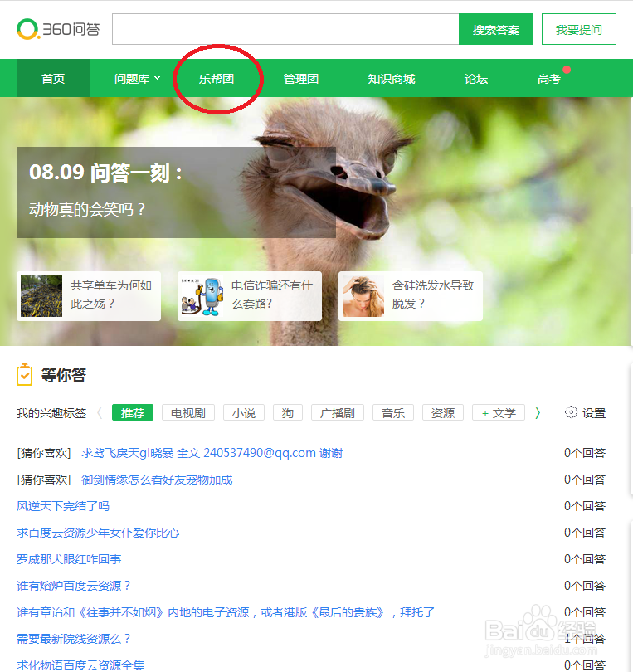Open 共享单车为何如此之殇 article text

coord(110,295)
